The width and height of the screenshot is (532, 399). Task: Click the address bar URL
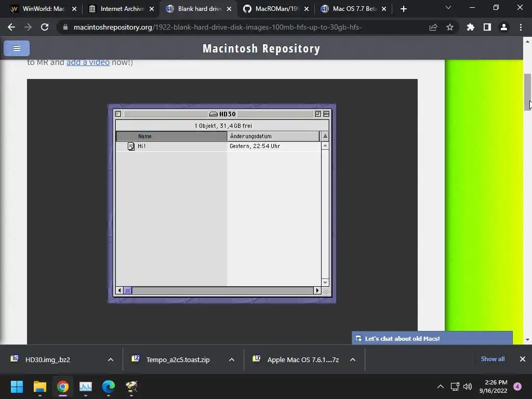[218, 27]
